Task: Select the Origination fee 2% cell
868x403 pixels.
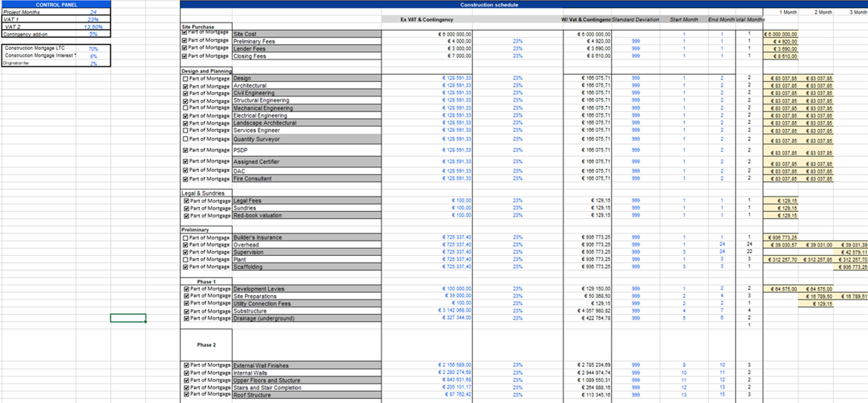Action: point(93,64)
